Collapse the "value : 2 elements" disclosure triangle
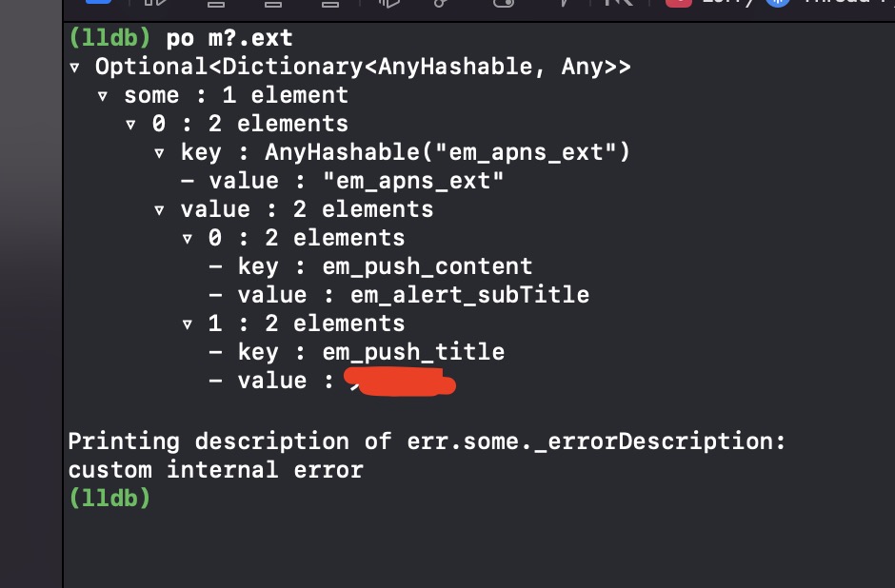Screen dimensions: 895x588 159,210
